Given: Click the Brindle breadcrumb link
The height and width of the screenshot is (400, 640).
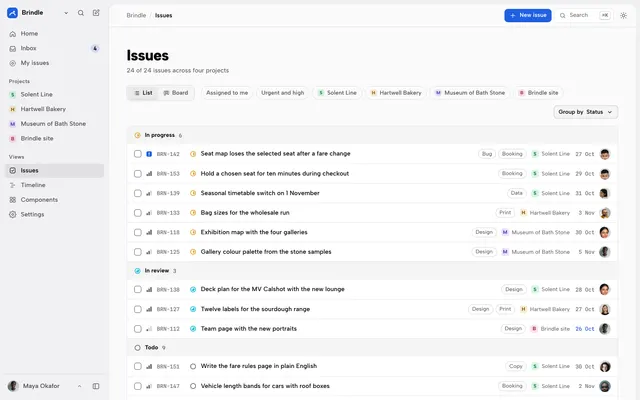Looking at the screenshot, I should pyautogui.click(x=136, y=16).
